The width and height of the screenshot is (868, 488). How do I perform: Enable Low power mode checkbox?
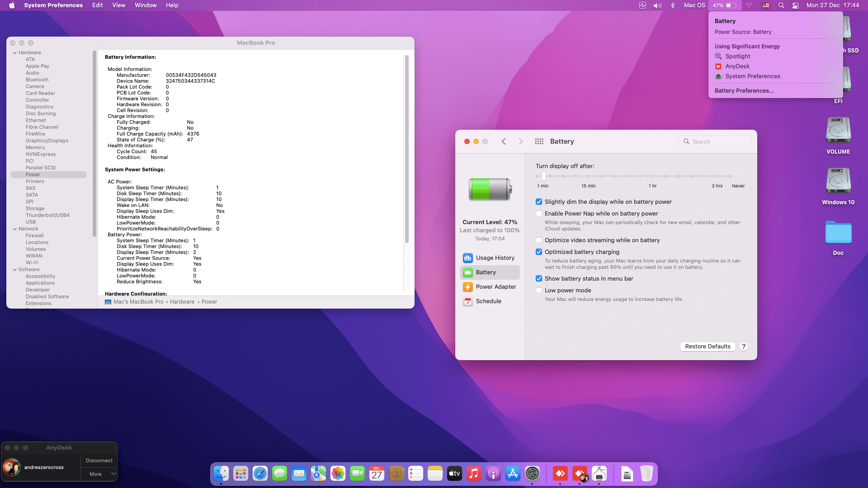click(x=539, y=290)
